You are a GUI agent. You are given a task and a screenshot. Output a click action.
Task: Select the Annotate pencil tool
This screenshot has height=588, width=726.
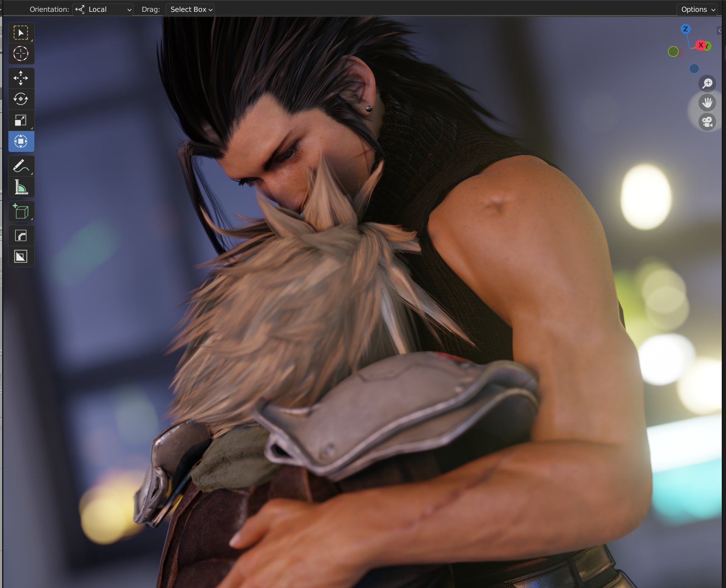pyautogui.click(x=21, y=166)
